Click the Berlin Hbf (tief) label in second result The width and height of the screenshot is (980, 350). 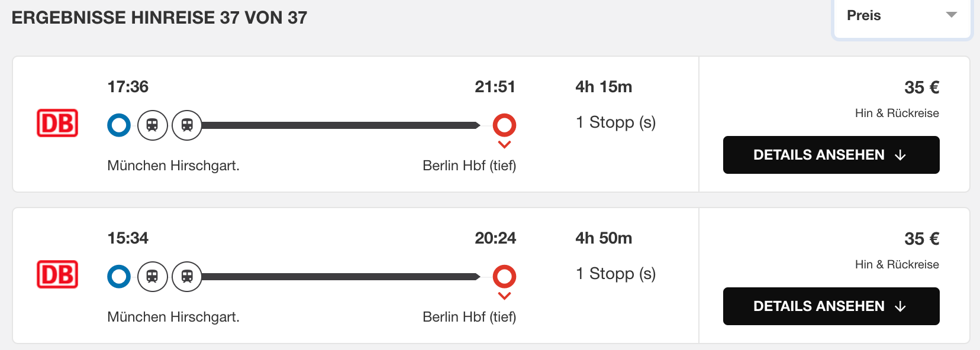coord(469,317)
